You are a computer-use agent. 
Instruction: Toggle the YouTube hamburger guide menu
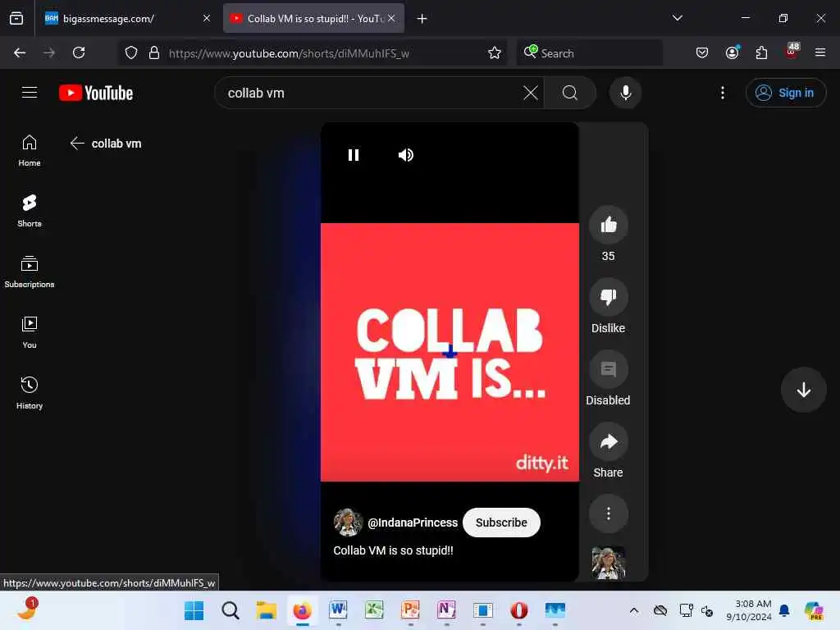[30, 93]
